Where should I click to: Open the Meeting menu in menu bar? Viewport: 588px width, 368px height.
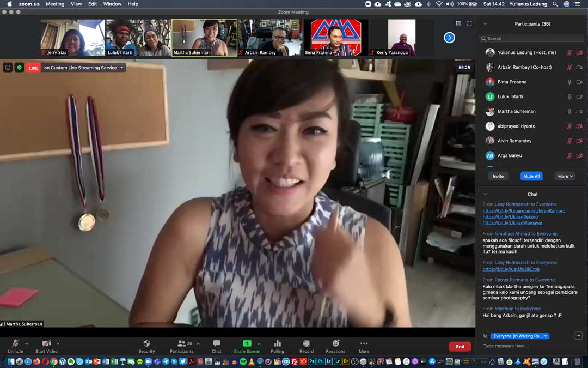(x=54, y=4)
